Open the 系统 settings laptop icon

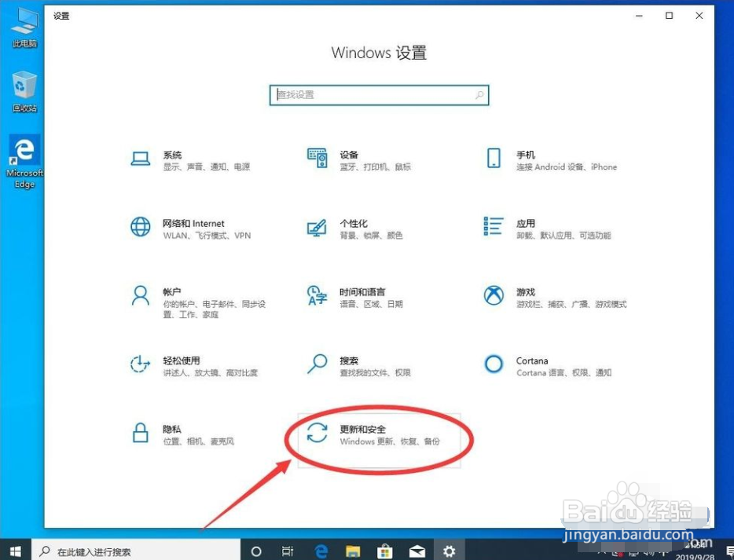(x=141, y=159)
